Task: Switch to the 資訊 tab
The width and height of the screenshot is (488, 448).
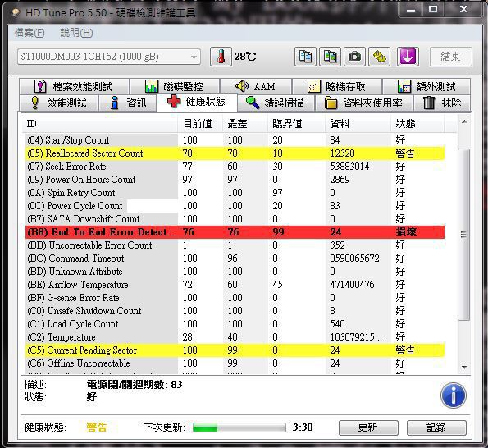Action: point(128,103)
